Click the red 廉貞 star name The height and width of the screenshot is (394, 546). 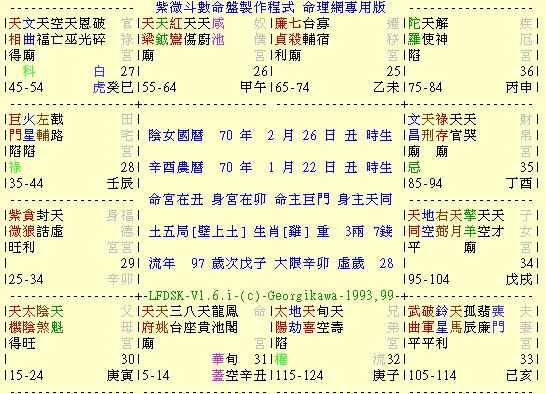[x=281, y=31]
